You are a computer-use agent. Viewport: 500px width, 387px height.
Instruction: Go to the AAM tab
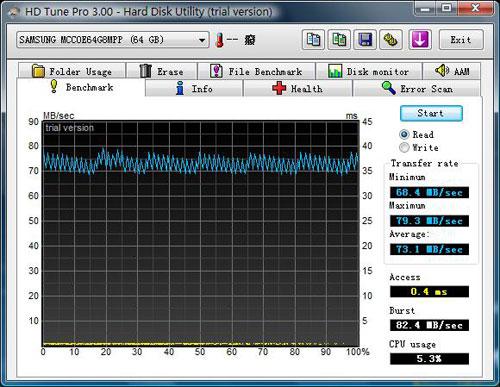452,71
